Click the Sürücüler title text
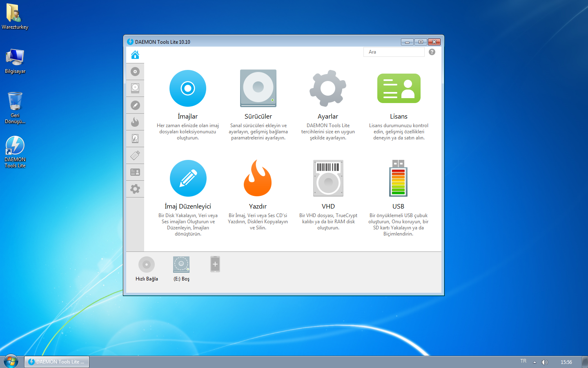This screenshot has width=588, height=368. tap(258, 117)
